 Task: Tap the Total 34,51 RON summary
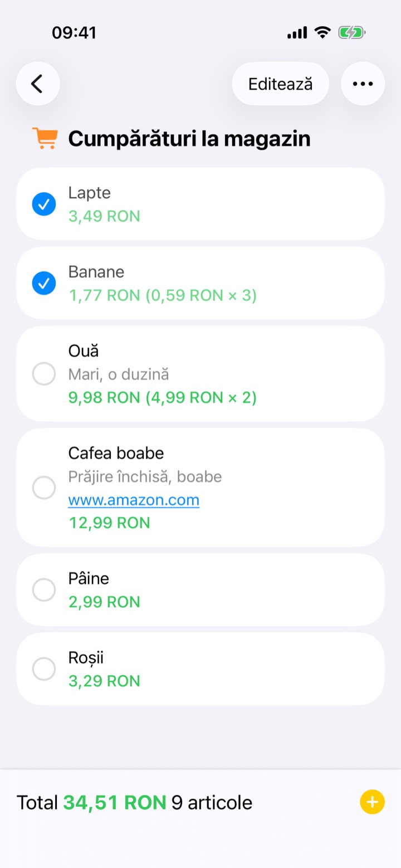click(x=91, y=802)
